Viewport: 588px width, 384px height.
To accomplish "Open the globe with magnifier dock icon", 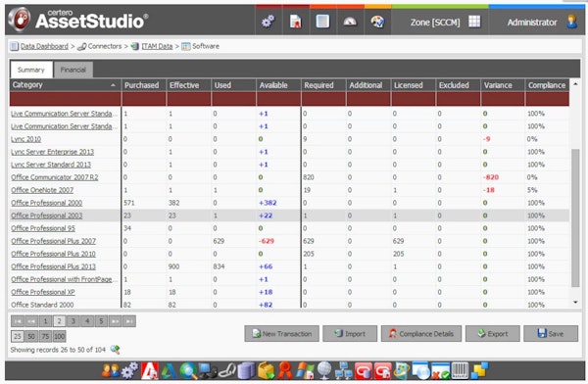I will [x=188, y=371].
